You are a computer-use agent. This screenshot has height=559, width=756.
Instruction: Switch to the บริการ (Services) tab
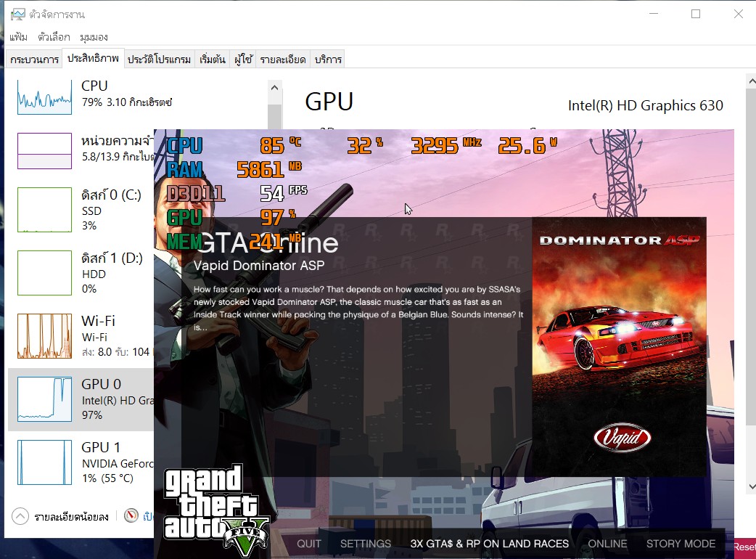coord(328,60)
